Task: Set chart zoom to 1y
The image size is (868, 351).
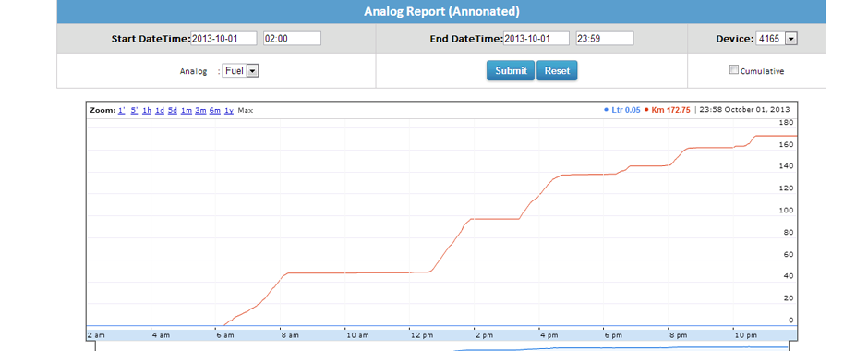Action: click(229, 110)
